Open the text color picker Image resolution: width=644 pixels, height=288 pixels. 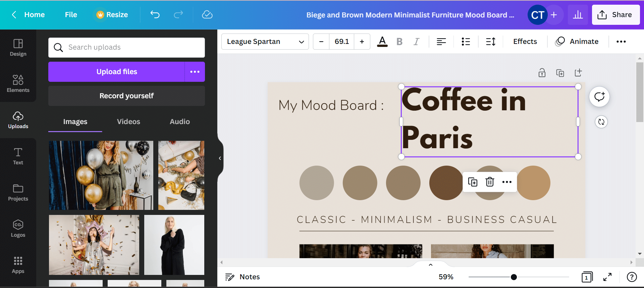382,42
